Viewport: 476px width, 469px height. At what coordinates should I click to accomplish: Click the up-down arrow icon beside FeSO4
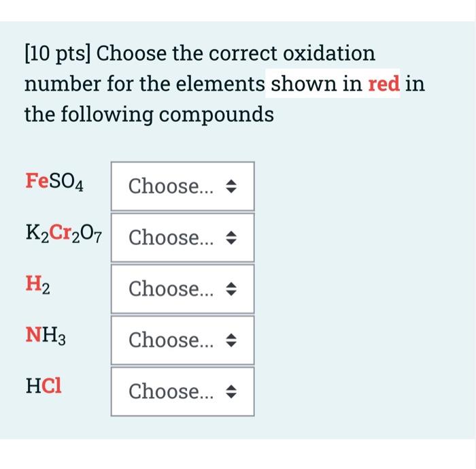click(x=231, y=187)
